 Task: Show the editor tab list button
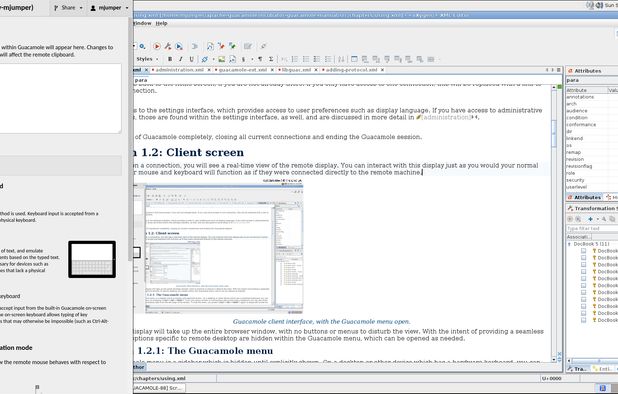558,70
